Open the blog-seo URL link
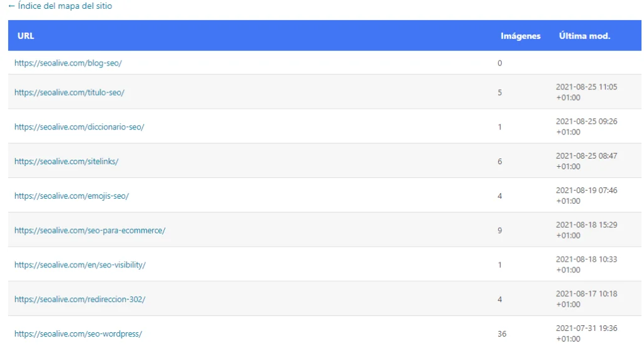The width and height of the screenshot is (644, 346). point(68,63)
